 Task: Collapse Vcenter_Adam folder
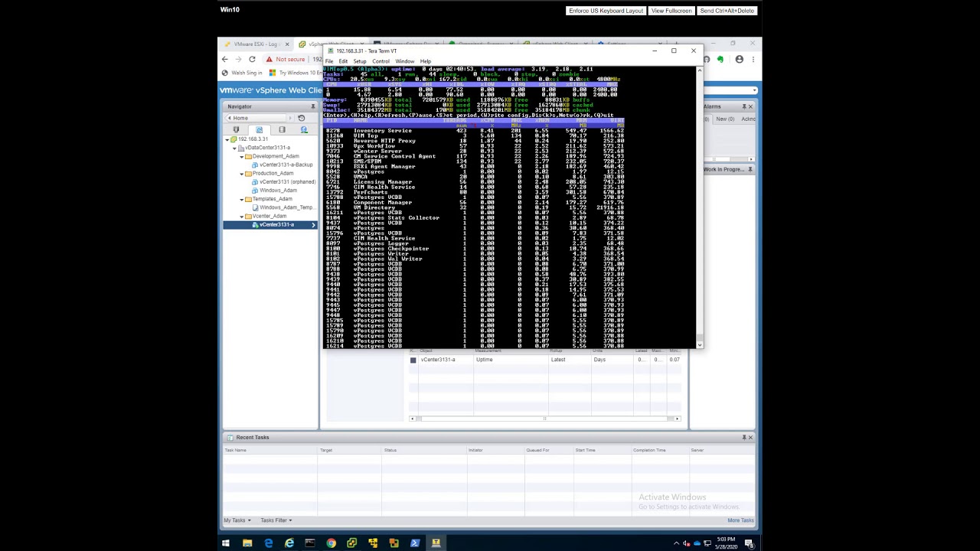(242, 216)
